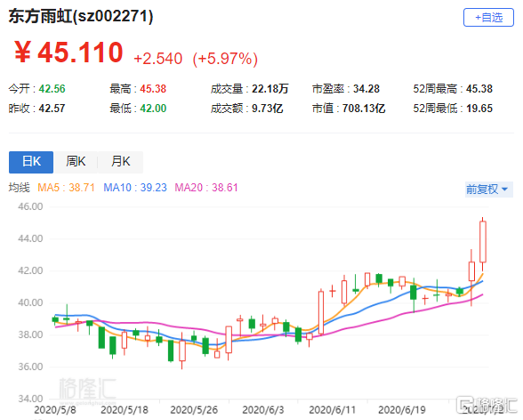Click the MA10 : 39.23 legend label
The image size is (523, 420).
coord(135,188)
